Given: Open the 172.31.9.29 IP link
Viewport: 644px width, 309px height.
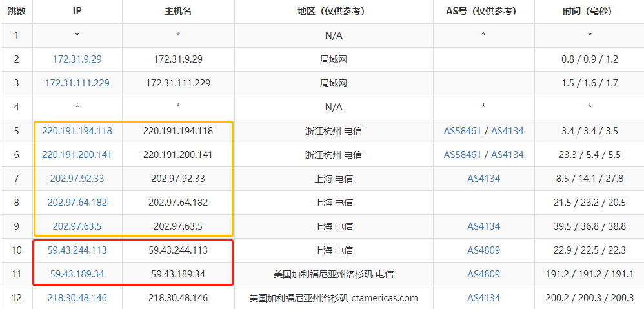Looking at the screenshot, I should click(x=77, y=59).
